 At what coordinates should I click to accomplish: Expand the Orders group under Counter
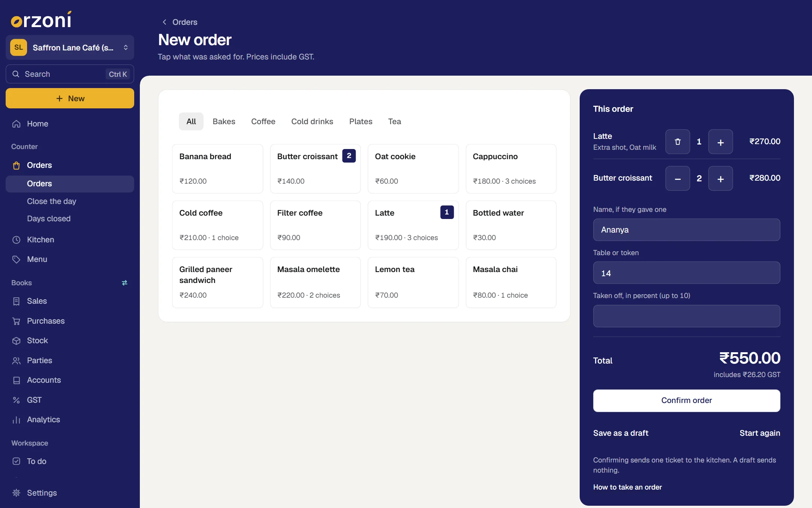(70, 165)
